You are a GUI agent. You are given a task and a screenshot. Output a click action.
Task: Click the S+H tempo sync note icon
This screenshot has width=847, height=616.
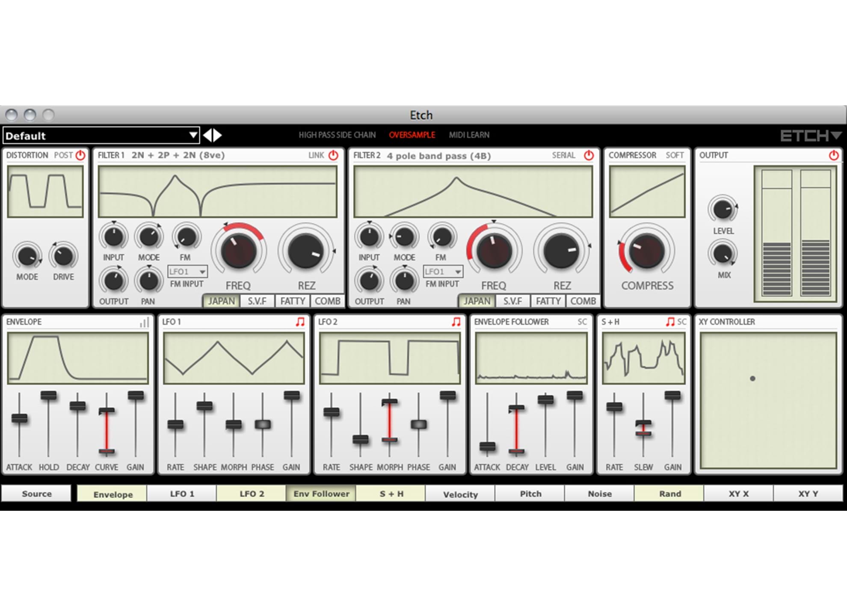click(669, 322)
